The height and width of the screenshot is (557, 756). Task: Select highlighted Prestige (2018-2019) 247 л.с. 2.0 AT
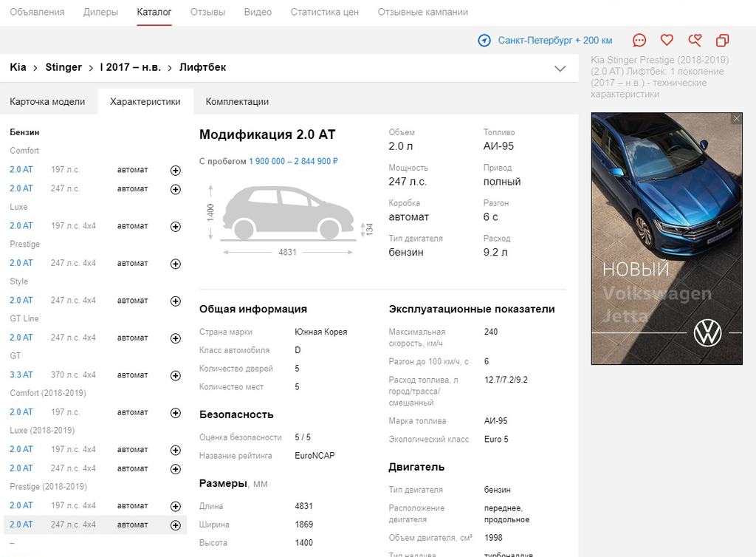click(21, 524)
